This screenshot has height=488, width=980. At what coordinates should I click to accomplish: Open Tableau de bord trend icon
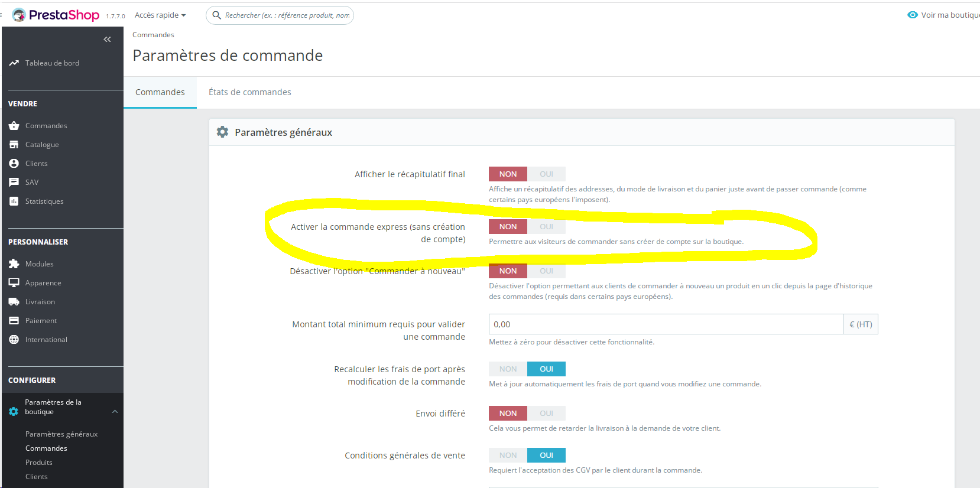pos(14,63)
